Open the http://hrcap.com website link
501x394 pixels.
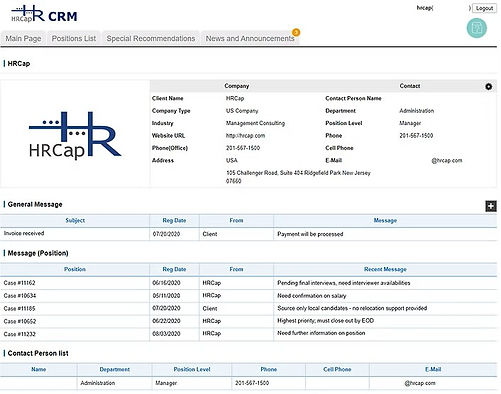coord(245,136)
